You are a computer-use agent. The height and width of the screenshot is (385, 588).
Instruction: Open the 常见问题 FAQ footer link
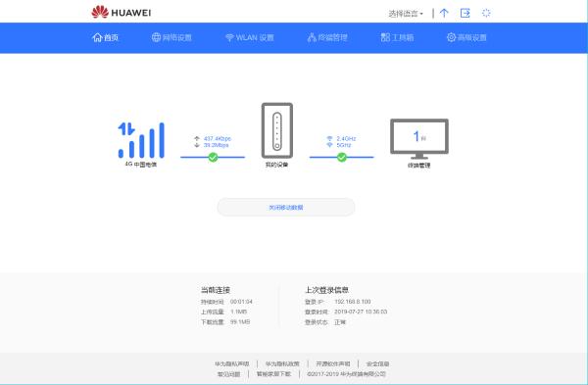pyautogui.click(x=228, y=374)
